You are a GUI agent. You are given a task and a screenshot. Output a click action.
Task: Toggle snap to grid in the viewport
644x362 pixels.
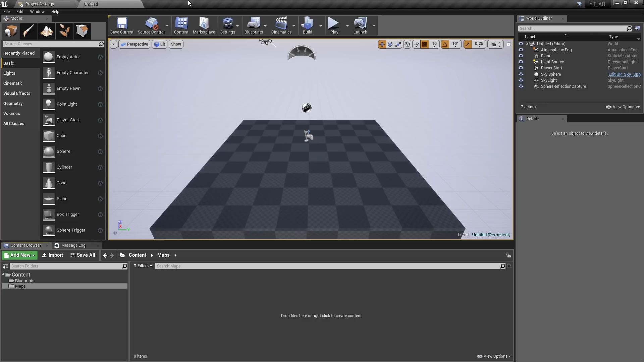pyautogui.click(x=424, y=44)
